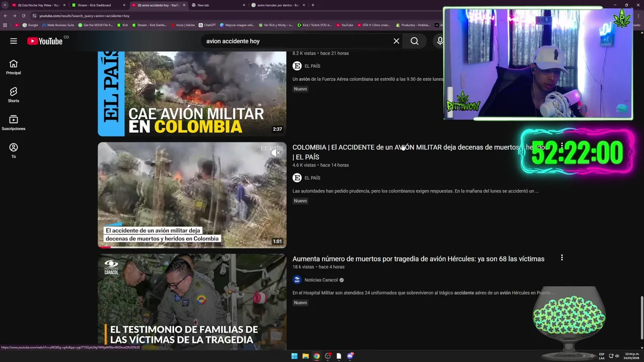Viewport: 644px width, 362px height.
Task: Play the 1:01 military plane accident thumbnail
Action: [192, 195]
